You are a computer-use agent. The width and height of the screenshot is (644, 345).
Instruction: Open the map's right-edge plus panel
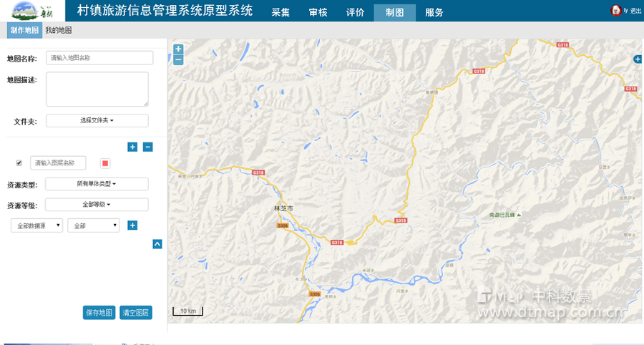(638, 59)
